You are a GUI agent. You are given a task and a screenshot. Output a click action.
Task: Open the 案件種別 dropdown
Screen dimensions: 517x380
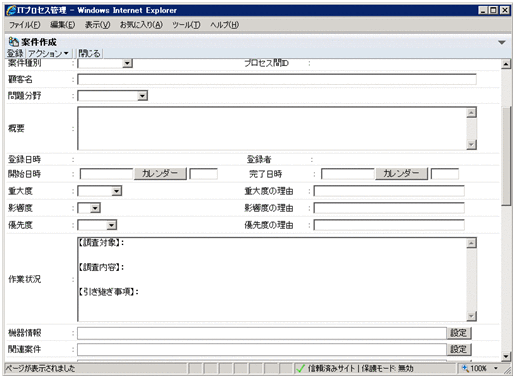(x=127, y=63)
